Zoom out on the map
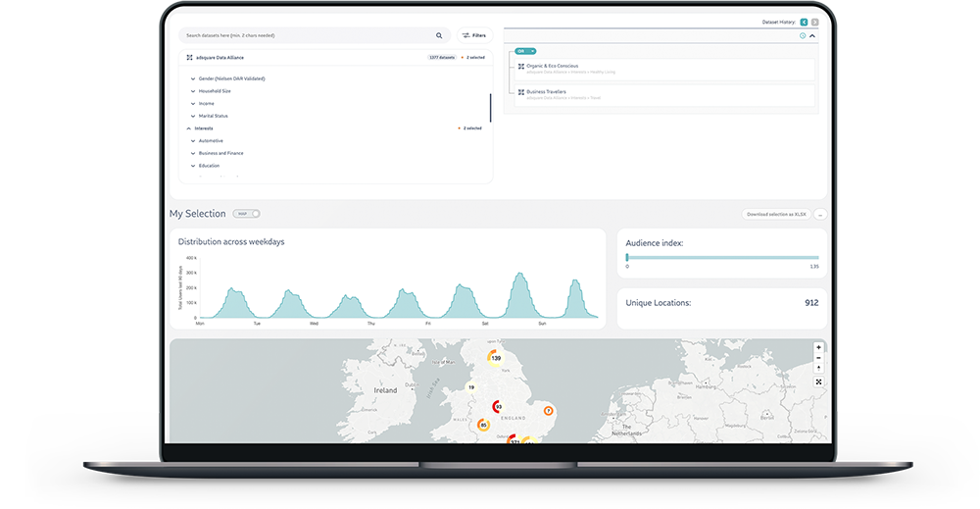980x509 pixels. tap(818, 358)
